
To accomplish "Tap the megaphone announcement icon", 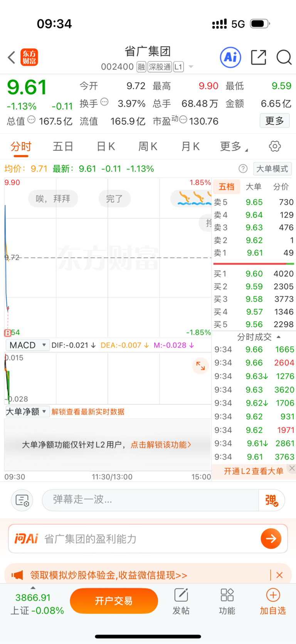I will click(x=17, y=575).
